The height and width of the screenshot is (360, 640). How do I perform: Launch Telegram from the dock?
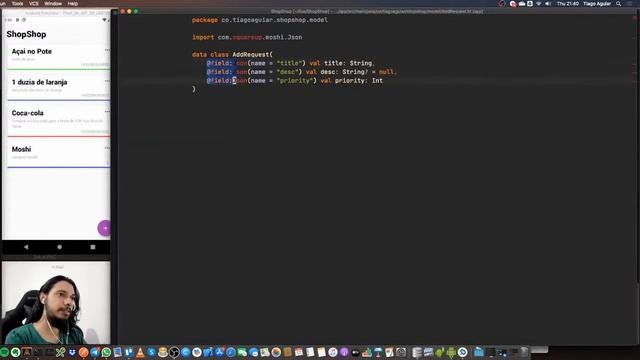95,352
